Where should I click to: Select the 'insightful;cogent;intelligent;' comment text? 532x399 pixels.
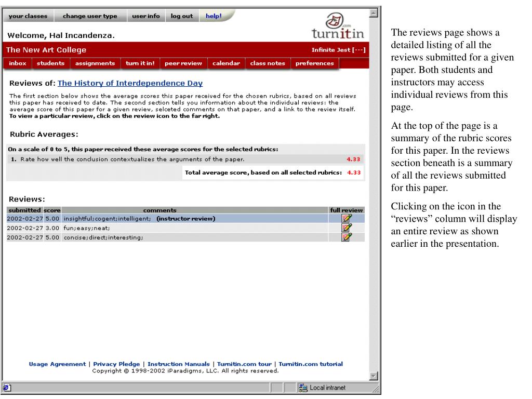click(107, 219)
